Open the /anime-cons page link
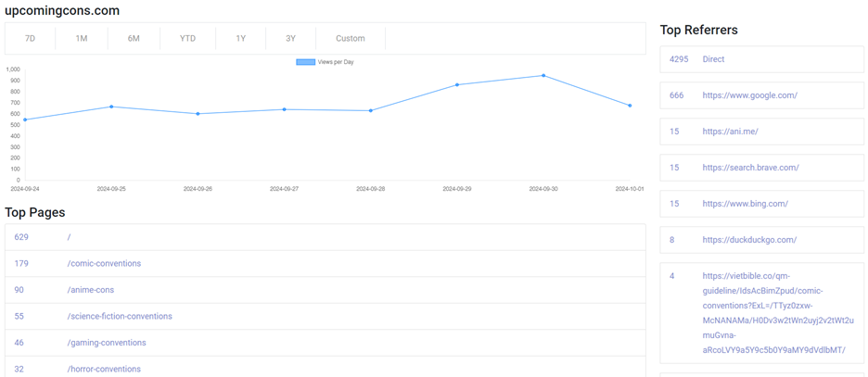 91,290
